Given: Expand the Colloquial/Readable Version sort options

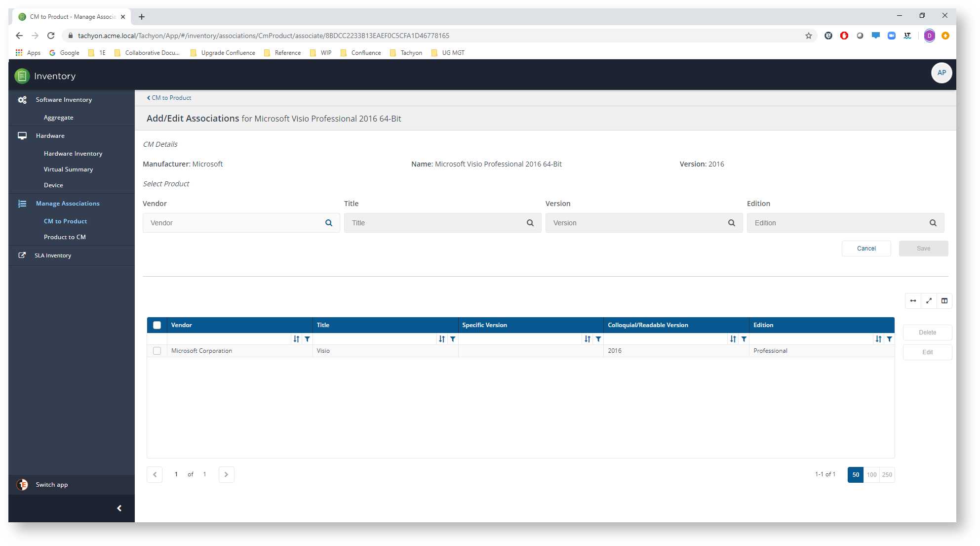Looking at the screenshot, I should coord(732,339).
